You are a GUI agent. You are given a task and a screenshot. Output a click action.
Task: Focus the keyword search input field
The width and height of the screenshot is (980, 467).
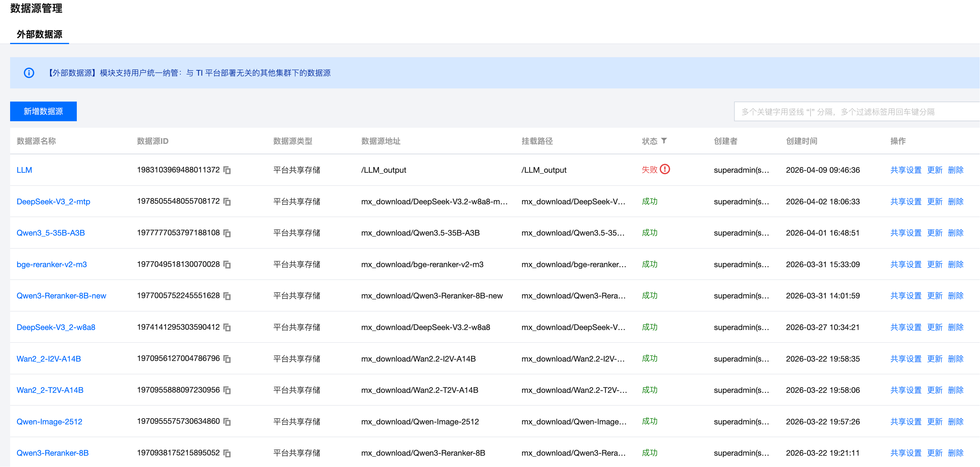[x=857, y=111]
